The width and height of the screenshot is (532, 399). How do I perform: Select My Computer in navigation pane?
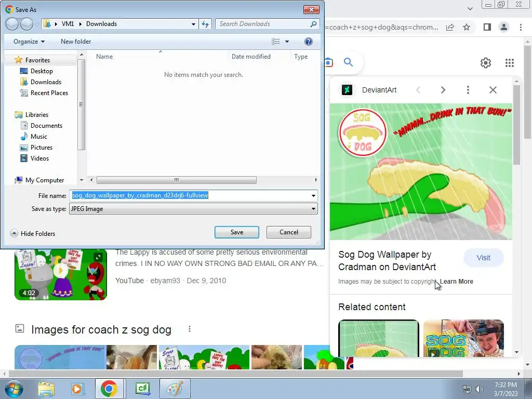coord(45,180)
